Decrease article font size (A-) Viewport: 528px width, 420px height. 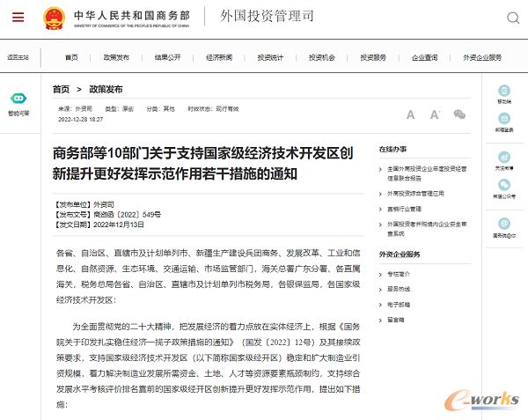[410, 114]
